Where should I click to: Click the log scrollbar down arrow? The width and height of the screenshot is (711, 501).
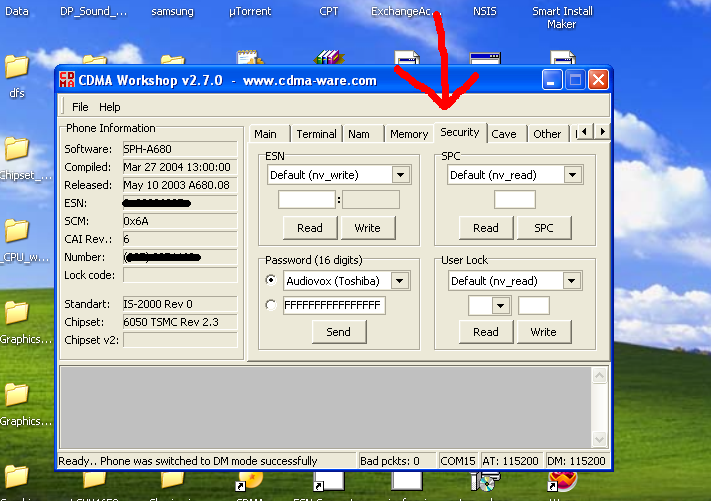point(599,439)
